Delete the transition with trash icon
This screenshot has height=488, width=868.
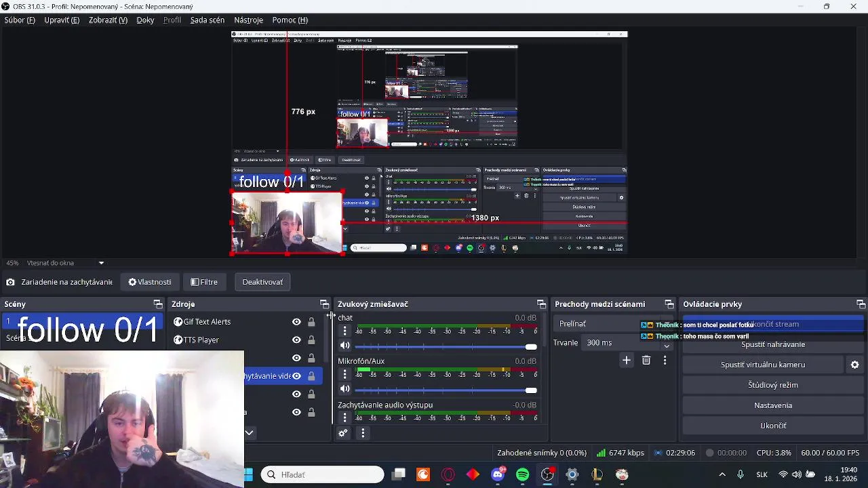tap(646, 361)
